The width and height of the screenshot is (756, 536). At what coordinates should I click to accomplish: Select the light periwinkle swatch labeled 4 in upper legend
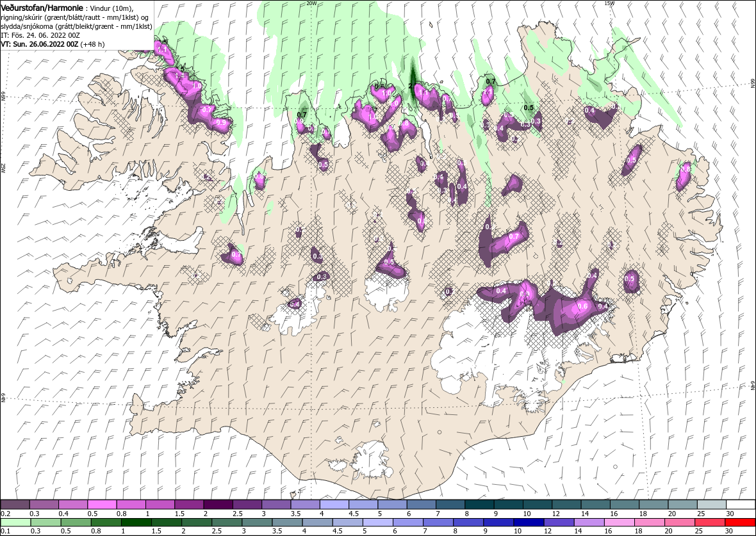(x=334, y=504)
